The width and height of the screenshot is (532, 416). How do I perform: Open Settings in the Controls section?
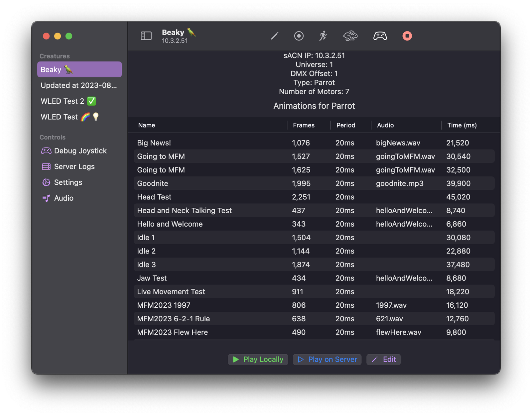(68, 182)
